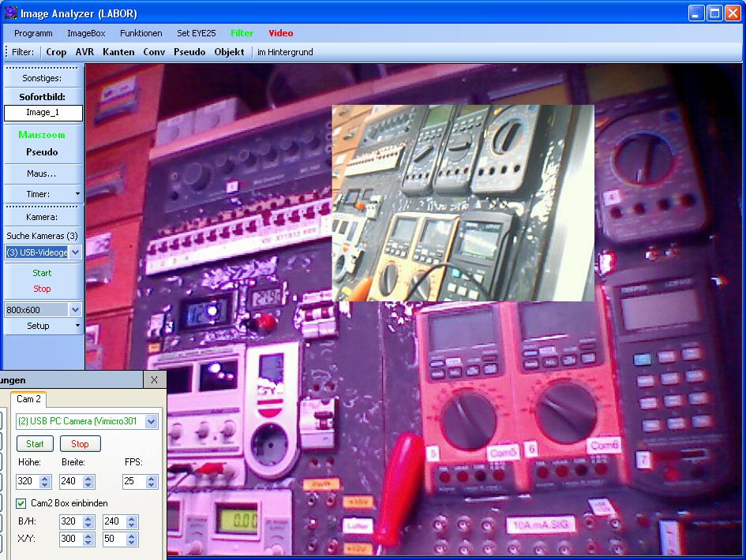The height and width of the screenshot is (560, 746).
Task: Click the Image_1 name field
Action: click(43, 113)
